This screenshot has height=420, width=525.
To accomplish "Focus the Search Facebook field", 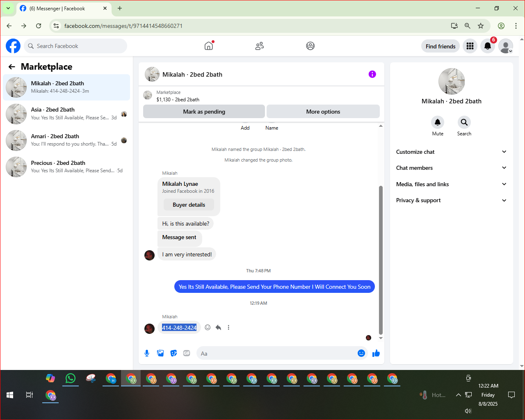I will coord(75,46).
